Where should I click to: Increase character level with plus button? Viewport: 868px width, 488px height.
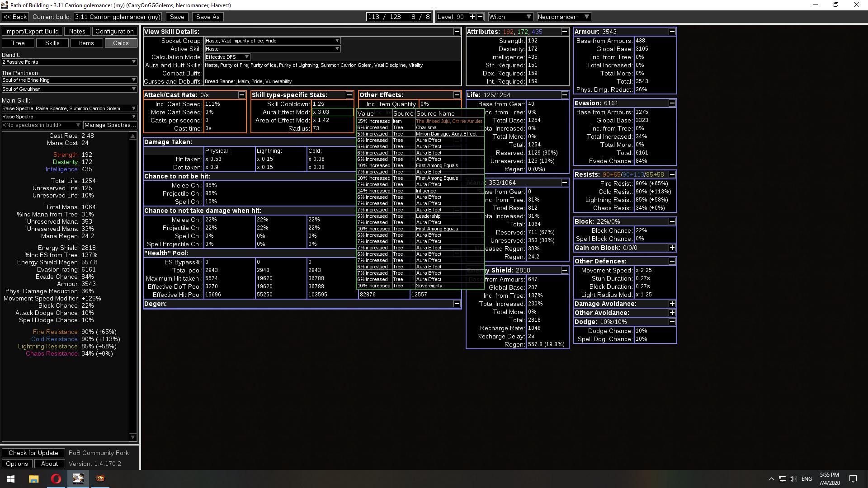tap(472, 17)
